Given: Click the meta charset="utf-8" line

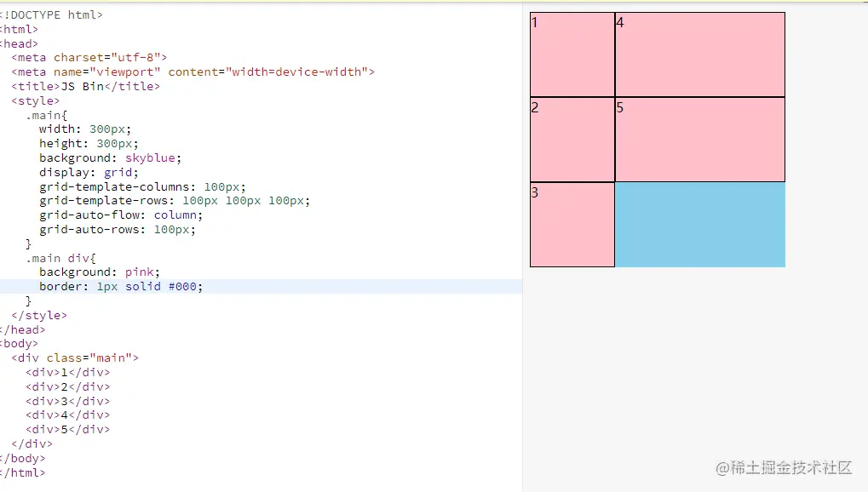Looking at the screenshot, I should 89,58.
